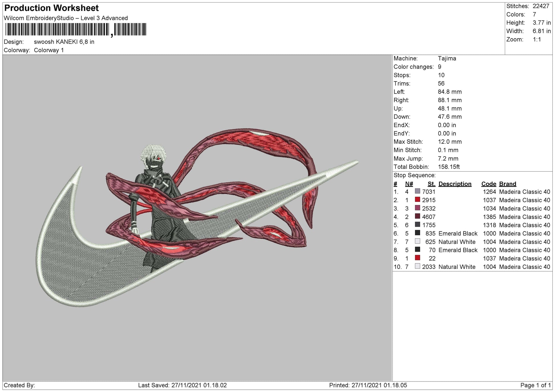The height and width of the screenshot is (392, 555).
Task: Click the Last Saved timestamp 27/11/2021 01.18.02
Action: click(x=199, y=385)
